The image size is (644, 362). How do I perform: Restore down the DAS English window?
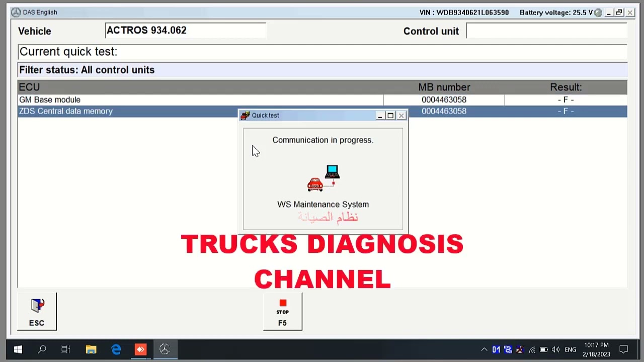pyautogui.click(x=619, y=13)
